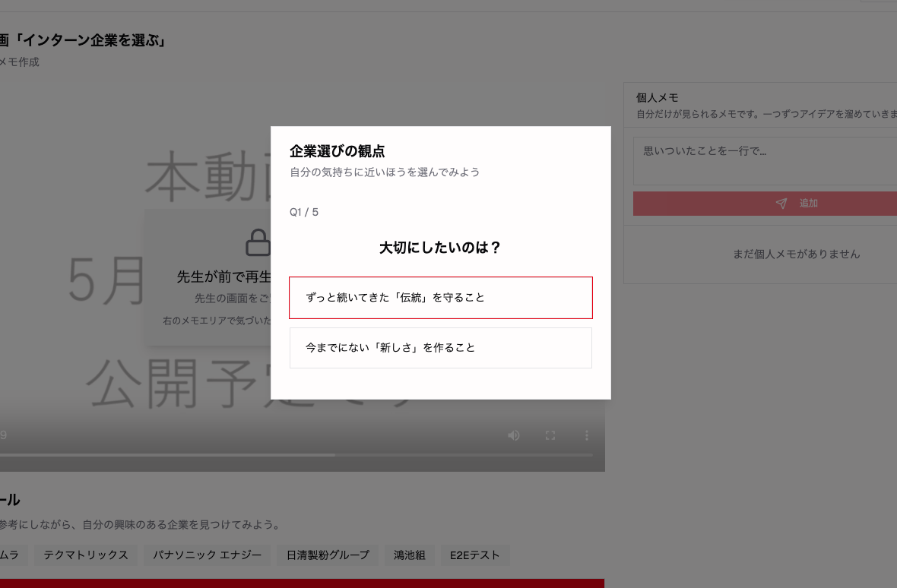897x588 pixels.
Task: Click the 追加 button
Action: tap(765, 204)
